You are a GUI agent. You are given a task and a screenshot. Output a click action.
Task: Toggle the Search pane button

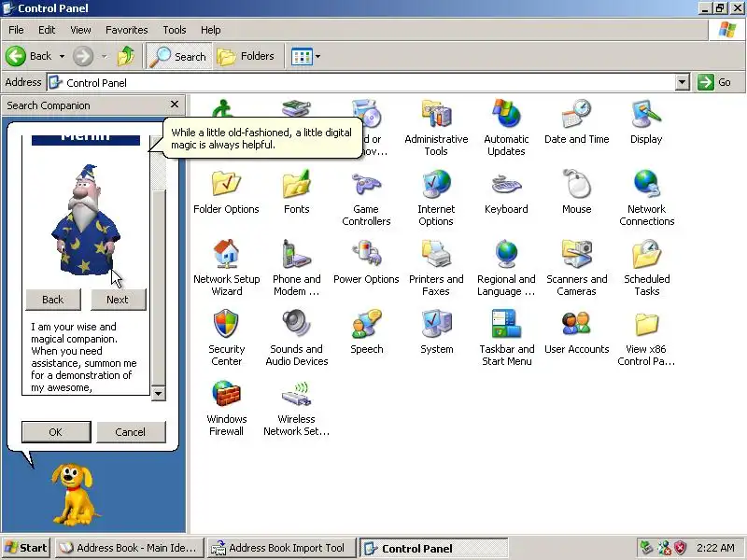coord(178,56)
